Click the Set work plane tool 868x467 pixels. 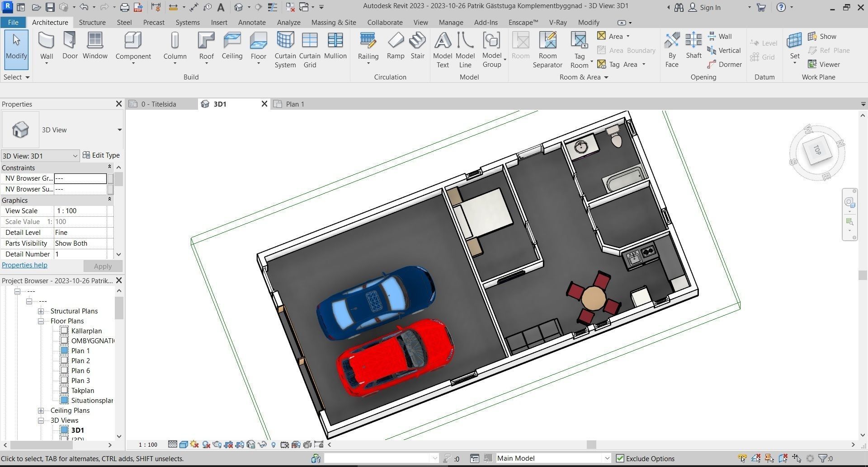tap(794, 48)
